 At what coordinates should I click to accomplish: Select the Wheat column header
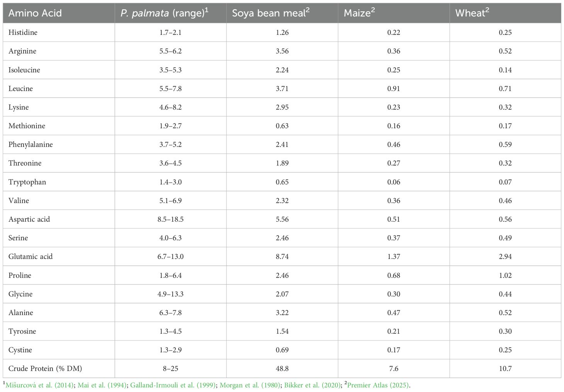point(472,13)
